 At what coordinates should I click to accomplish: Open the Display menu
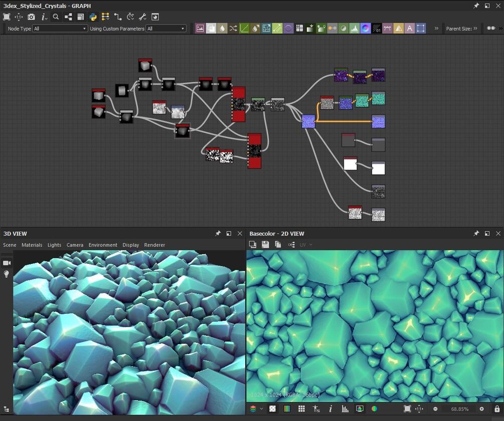(x=131, y=245)
